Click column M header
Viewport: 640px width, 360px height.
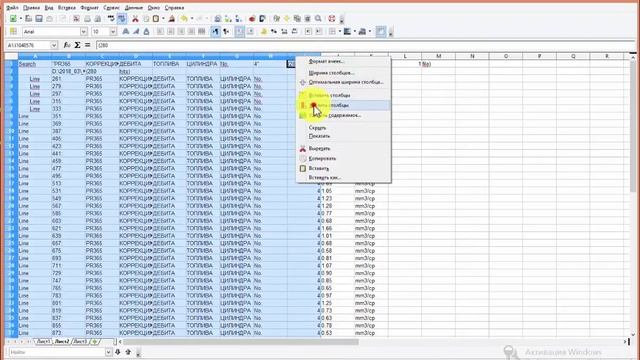tap(438, 56)
